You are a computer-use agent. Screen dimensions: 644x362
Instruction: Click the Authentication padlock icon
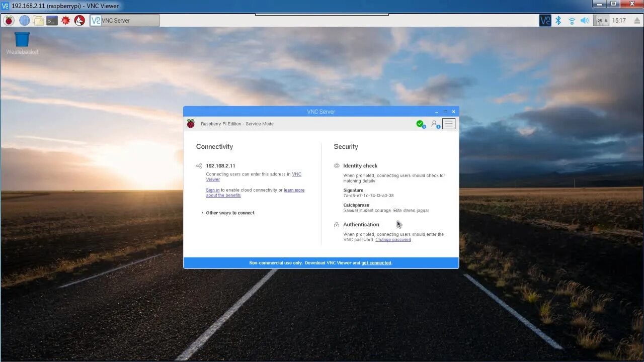pos(337,225)
